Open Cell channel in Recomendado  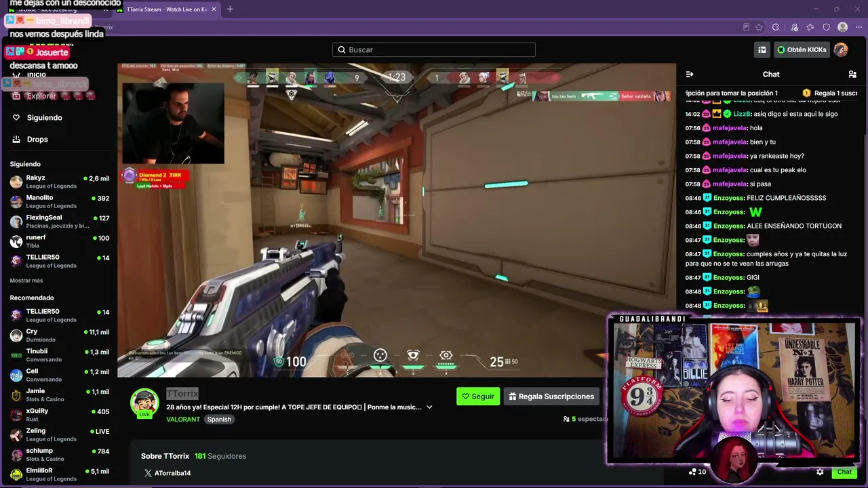[x=60, y=375]
